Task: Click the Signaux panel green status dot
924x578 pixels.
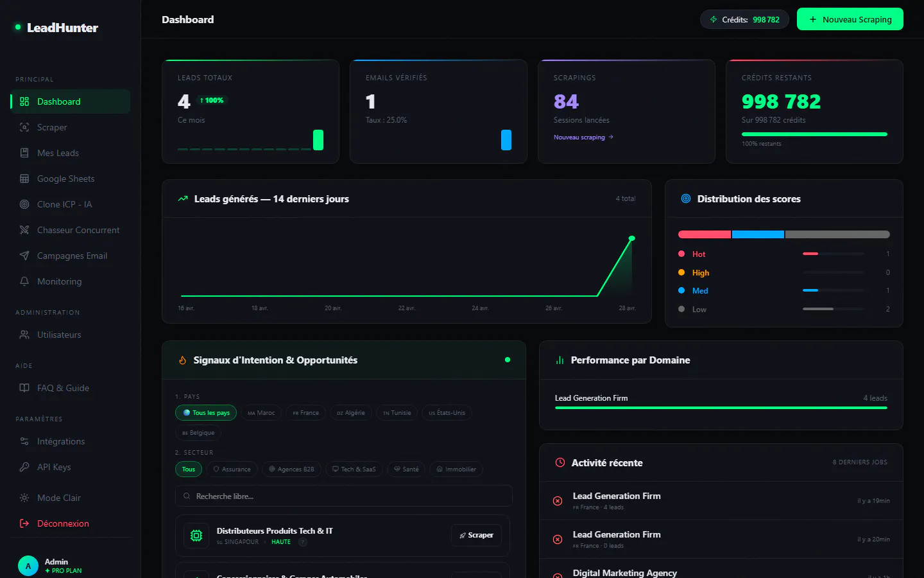Action: pos(508,360)
